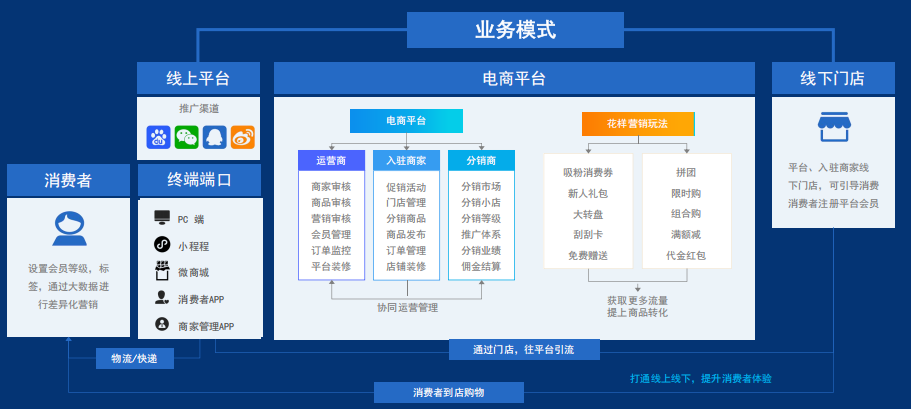This screenshot has width=911, height=409.
Task: Click the PC端 monitor icon
Action: 162,217
